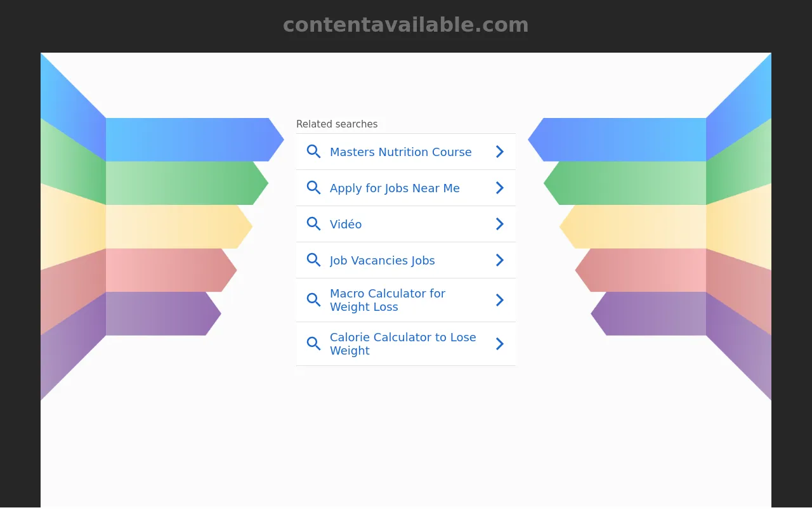
Task: Click search icon beside Apply for Jobs Near Me
Action: 313,188
